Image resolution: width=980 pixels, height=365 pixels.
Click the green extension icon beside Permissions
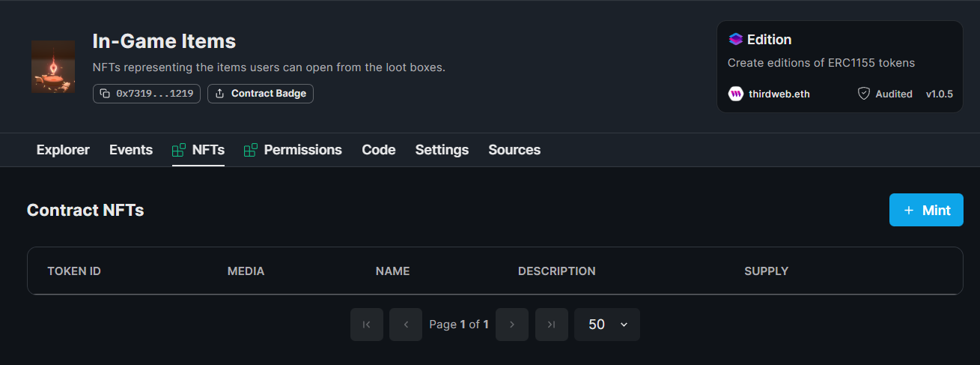[251, 150]
